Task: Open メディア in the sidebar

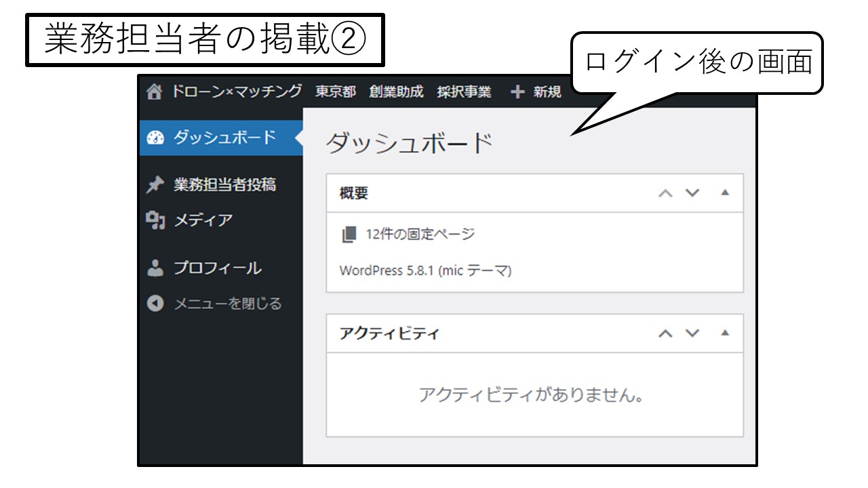Action: tap(203, 220)
